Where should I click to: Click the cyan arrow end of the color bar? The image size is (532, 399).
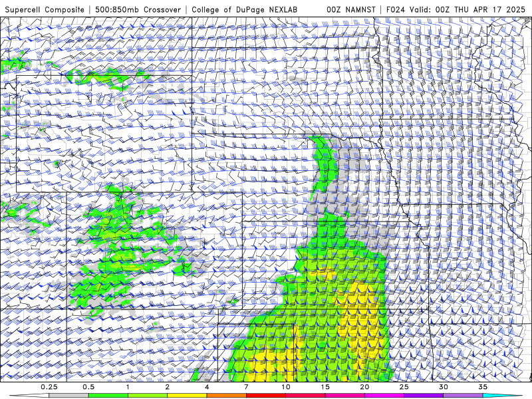[503, 396]
